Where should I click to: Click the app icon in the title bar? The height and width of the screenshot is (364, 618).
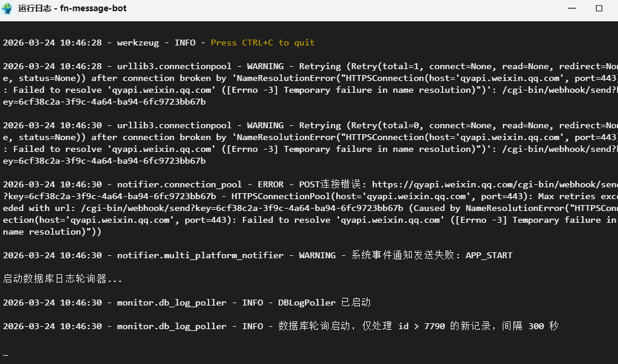pyautogui.click(x=8, y=8)
